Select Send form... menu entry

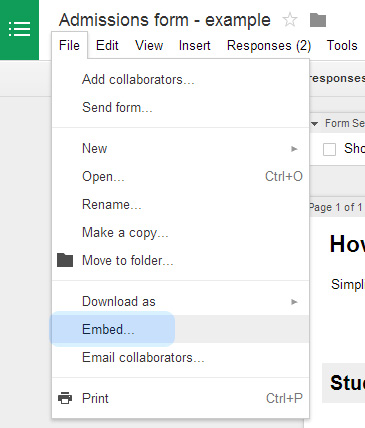tap(180, 108)
